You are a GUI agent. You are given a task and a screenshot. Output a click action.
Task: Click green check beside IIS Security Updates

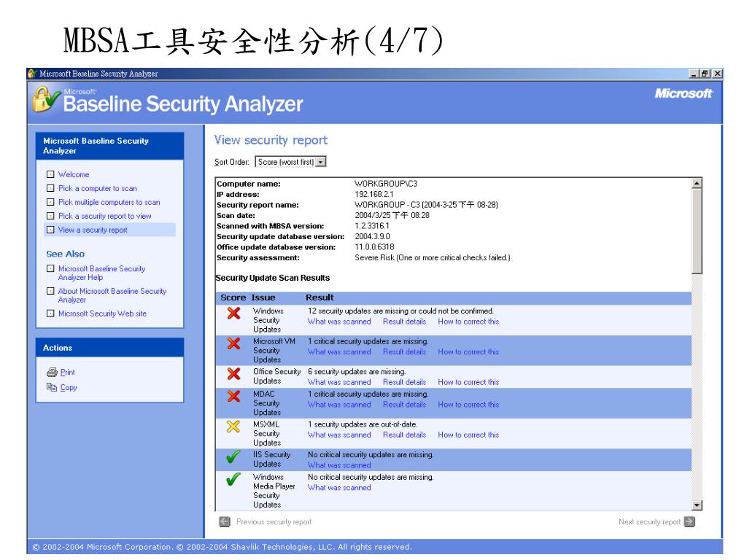pyautogui.click(x=233, y=456)
